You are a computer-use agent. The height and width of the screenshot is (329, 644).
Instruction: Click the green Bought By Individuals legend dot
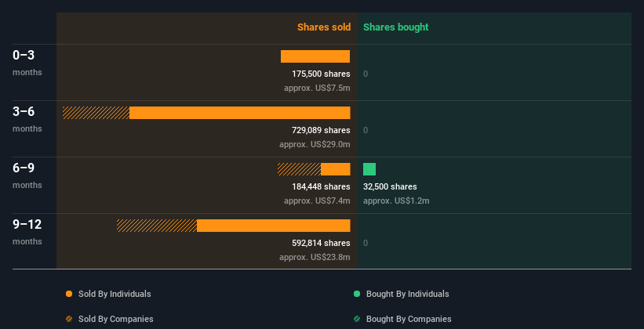click(357, 294)
